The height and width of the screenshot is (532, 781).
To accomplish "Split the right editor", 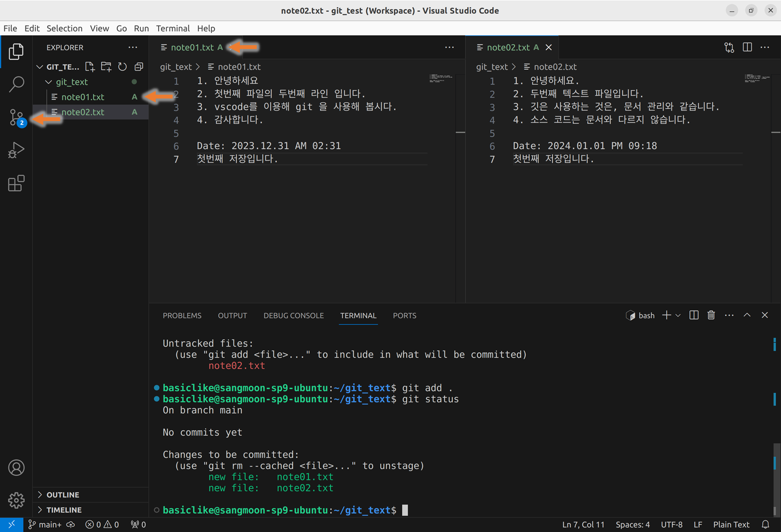I will pyautogui.click(x=747, y=47).
